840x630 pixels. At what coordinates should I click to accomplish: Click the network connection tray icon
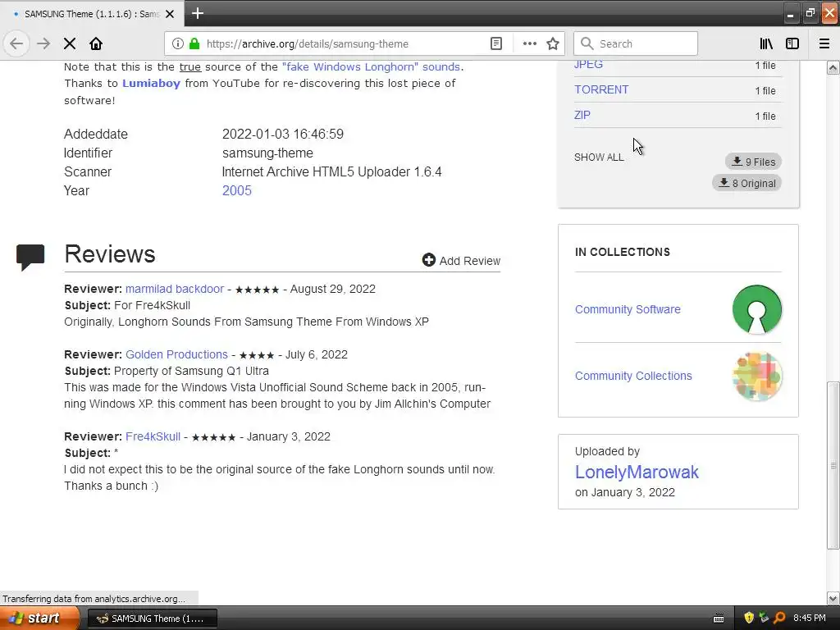[764, 619]
